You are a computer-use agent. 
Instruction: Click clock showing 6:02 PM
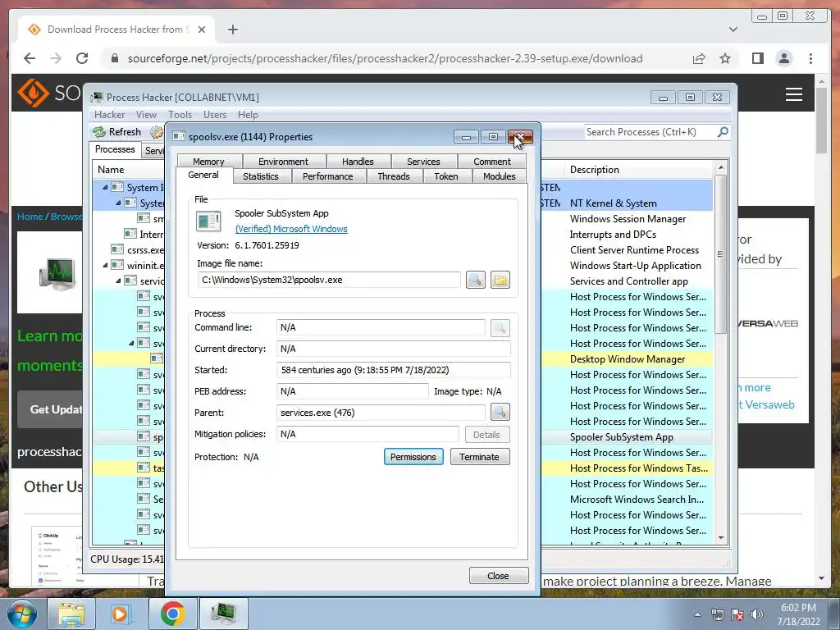tap(798, 608)
